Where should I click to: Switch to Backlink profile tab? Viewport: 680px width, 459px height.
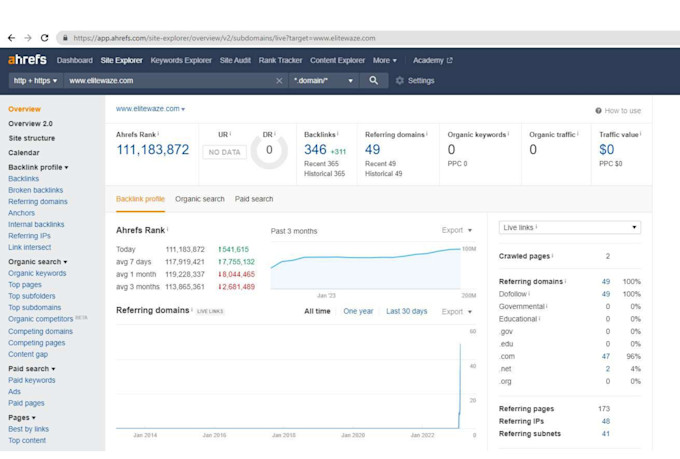point(140,199)
